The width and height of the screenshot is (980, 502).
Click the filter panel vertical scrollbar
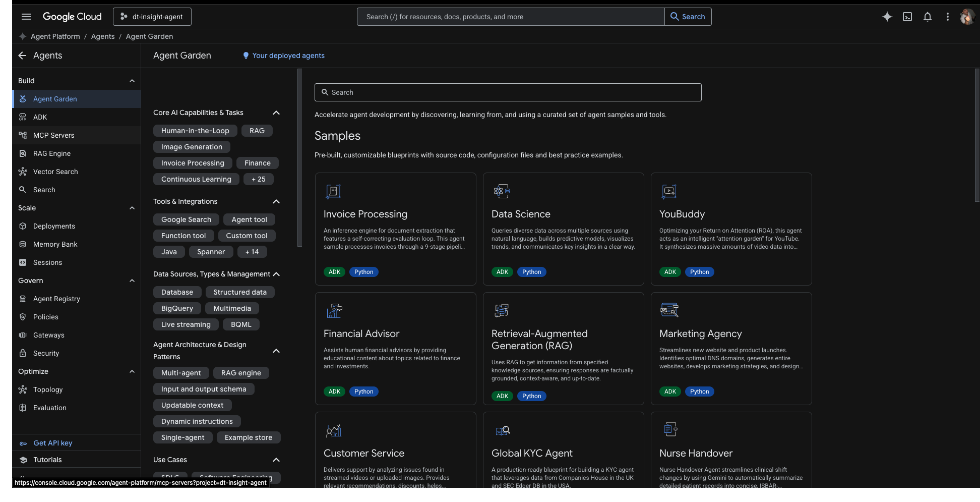point(299,157)
